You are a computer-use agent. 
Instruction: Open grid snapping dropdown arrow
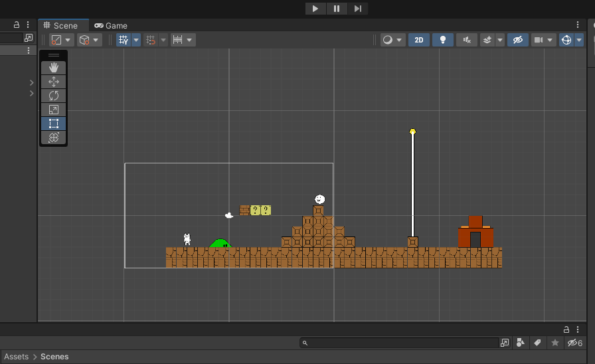coord(163,40)
